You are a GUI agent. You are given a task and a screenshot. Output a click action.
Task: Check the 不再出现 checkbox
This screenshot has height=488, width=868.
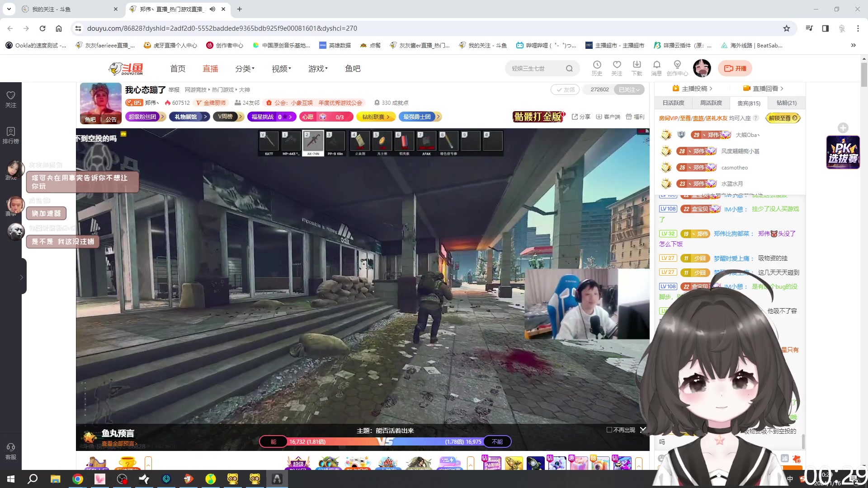pos(609,430)
